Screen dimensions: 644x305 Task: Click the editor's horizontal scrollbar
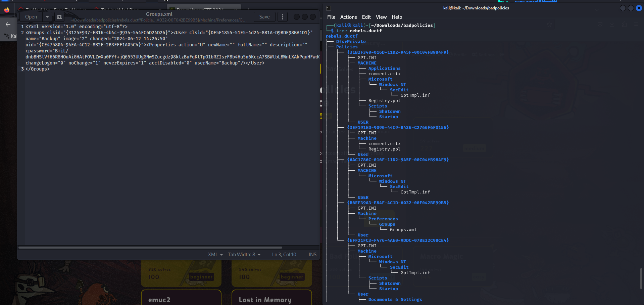(150, 248)
